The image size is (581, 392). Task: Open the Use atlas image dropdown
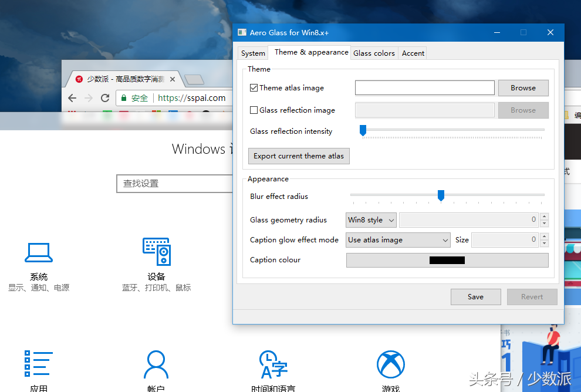(398, 240)
